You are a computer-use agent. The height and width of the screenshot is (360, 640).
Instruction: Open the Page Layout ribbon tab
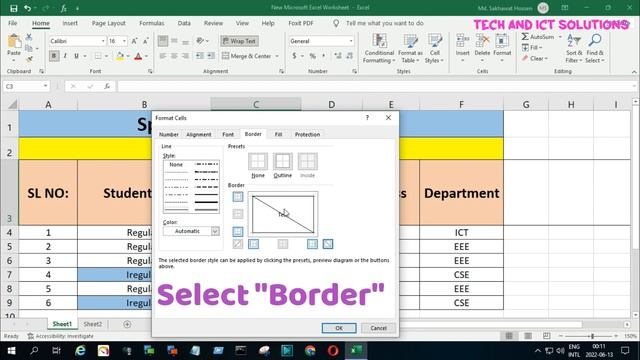click(109, 23)
